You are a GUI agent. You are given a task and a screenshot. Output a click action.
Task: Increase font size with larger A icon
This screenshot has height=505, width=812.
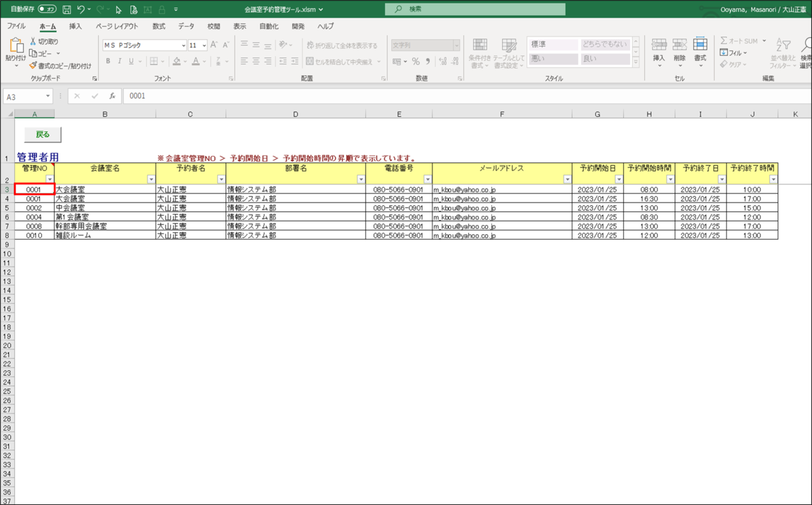pos(214,45)
